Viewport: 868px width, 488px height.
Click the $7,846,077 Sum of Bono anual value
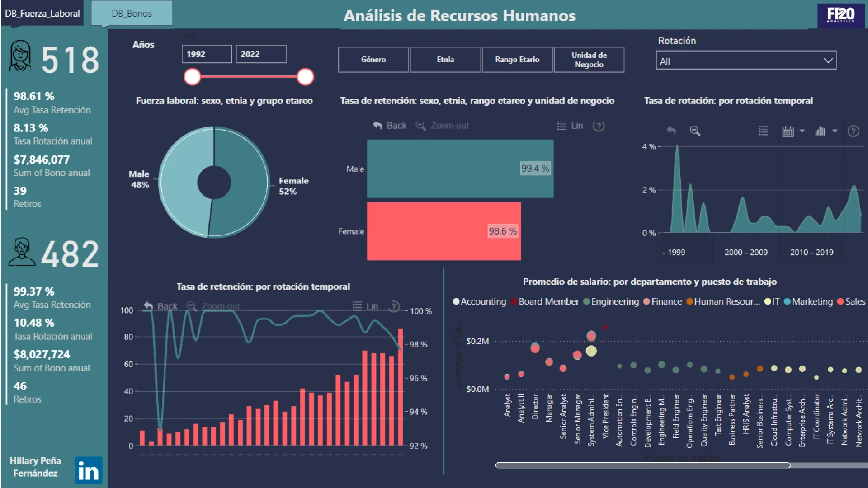point(42,160)
